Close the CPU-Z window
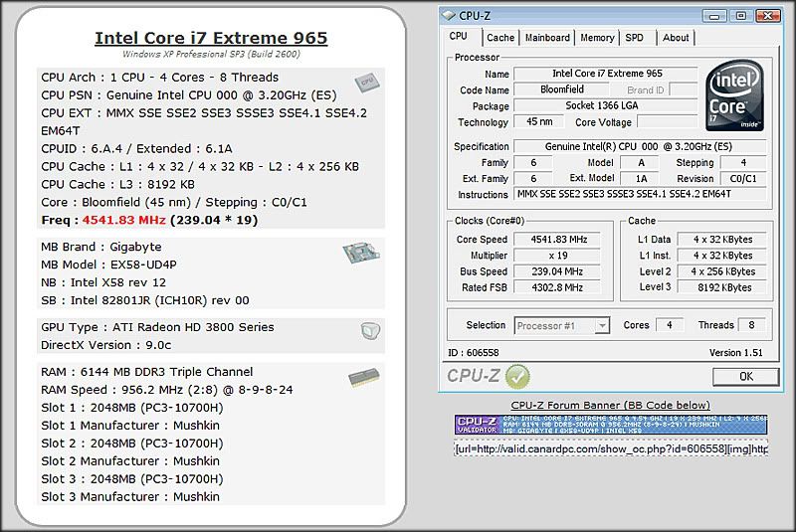The width and height of the screenshot is (796, 532). point(768,16)
